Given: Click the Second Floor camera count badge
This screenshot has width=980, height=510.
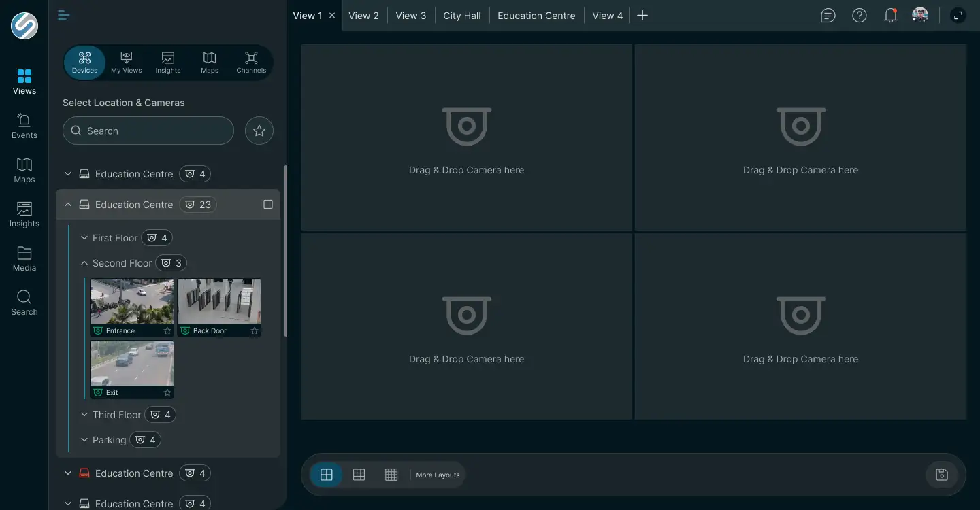Looking at the screenshot, I should (x=171, y=263).
